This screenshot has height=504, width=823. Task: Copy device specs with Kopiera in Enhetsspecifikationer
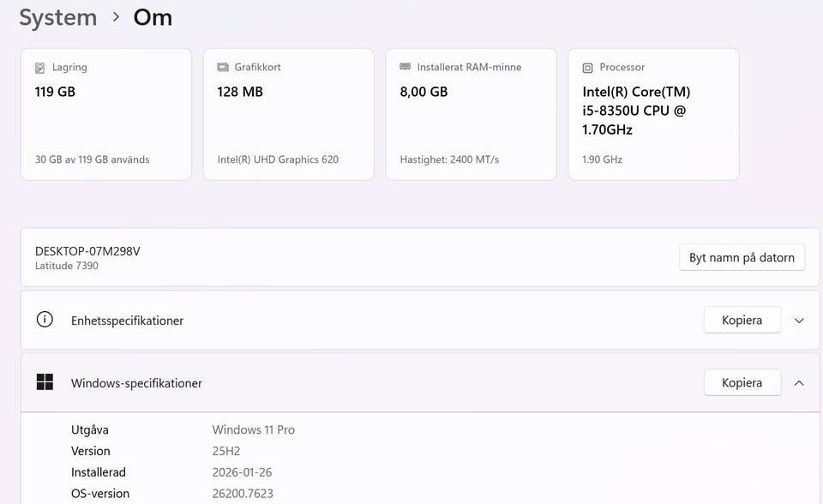coord(742,320)
